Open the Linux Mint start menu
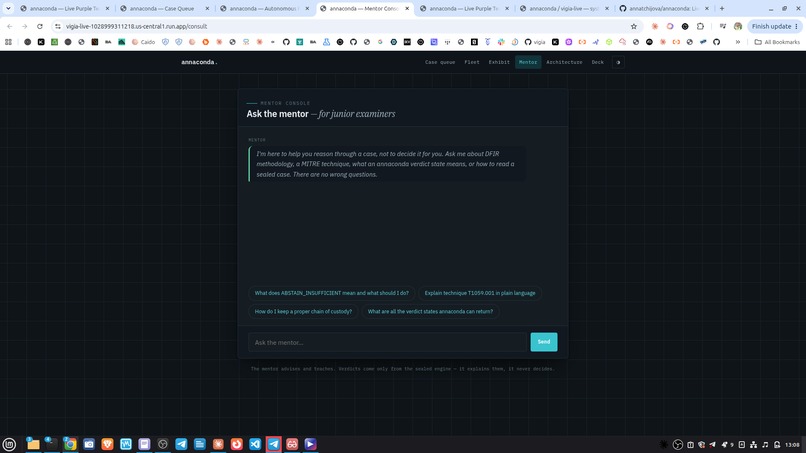Image resolution: width=806 pixels, height=453 pixels. click(9, 444)
